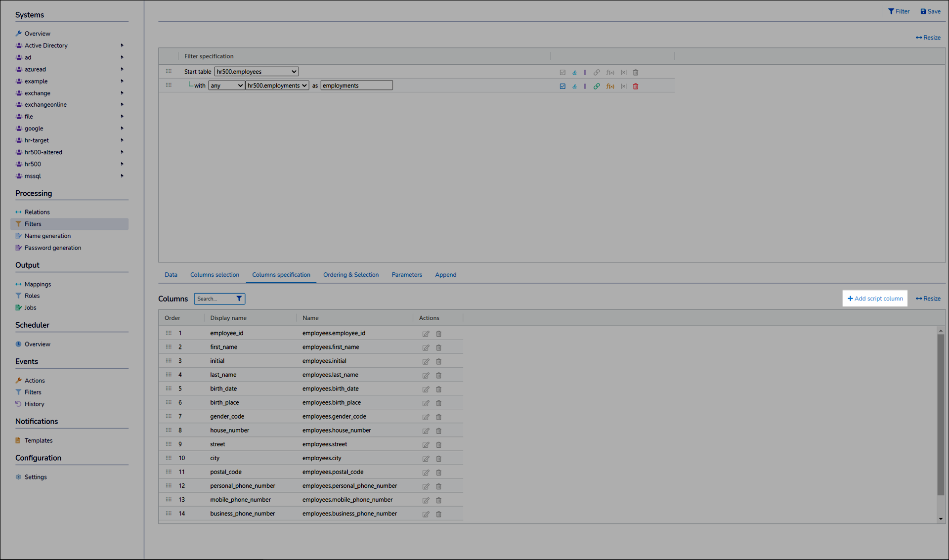Click Add script column button

875,299
